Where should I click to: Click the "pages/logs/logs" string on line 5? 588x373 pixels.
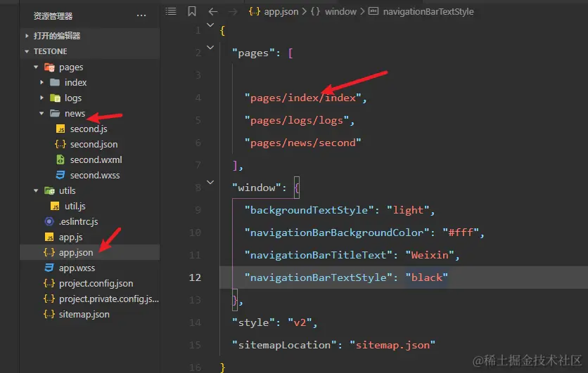[x=297, y=120]
